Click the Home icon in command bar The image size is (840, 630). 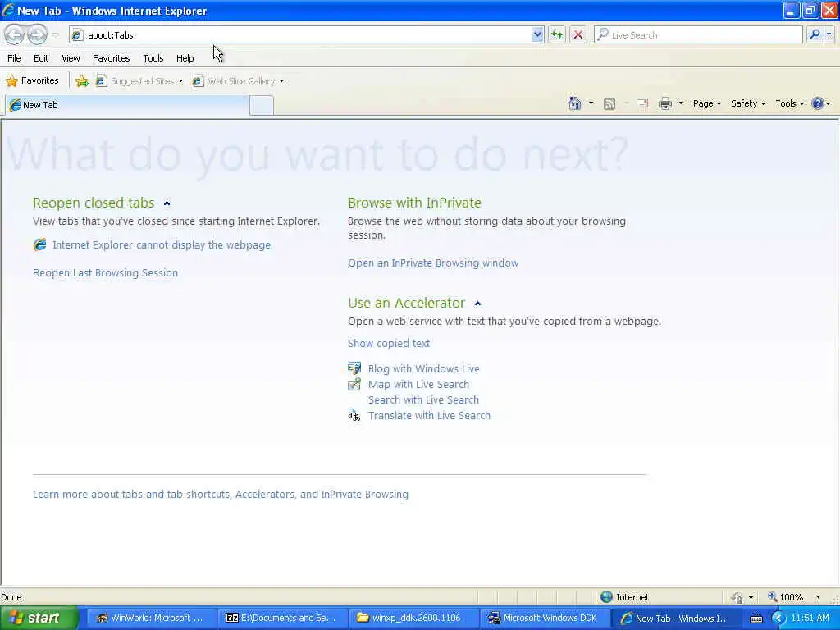pos(575,103)
